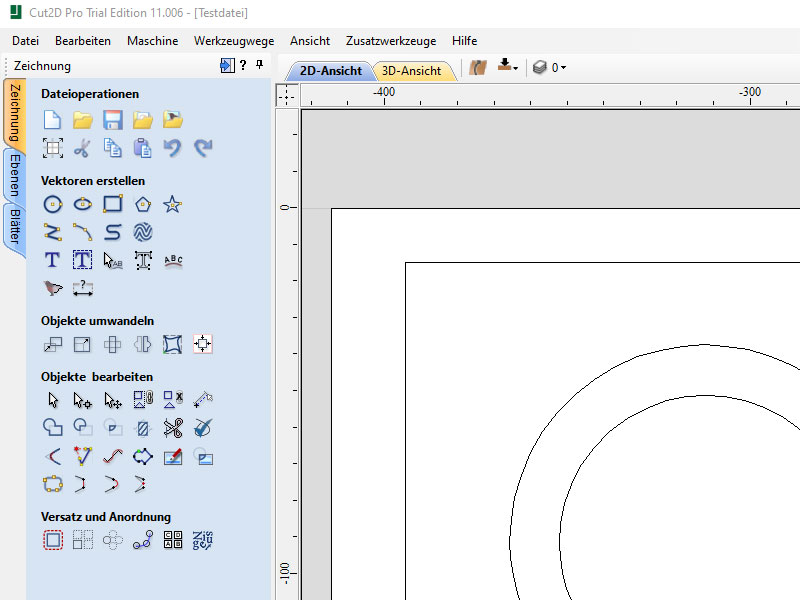
Task: Open the Offset Vectors tool
Action: [x=53, y=540]
